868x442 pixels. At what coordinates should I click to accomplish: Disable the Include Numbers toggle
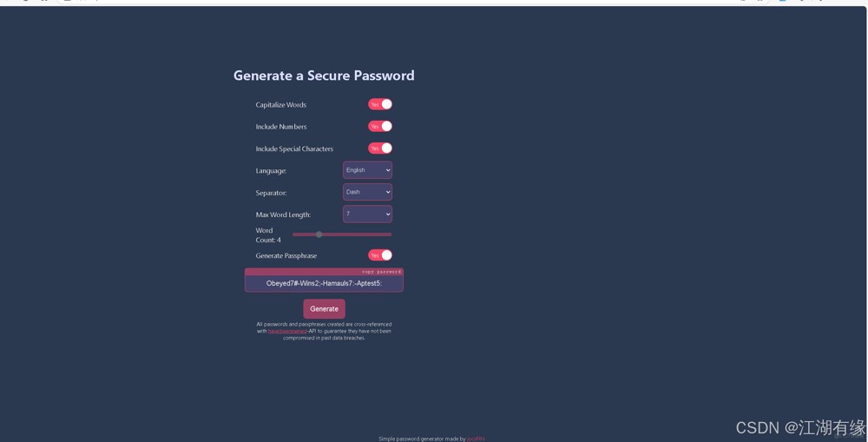tap(380, 126)
